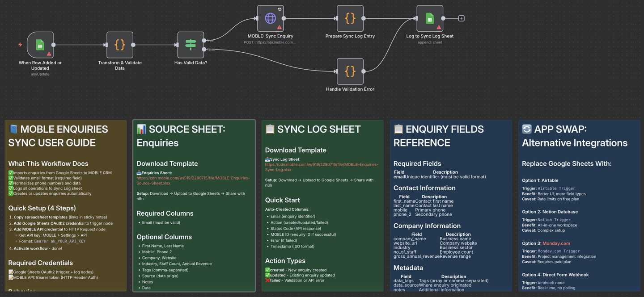
Task: Select the Google Sheets trigger node
Action: click(40, 45)
